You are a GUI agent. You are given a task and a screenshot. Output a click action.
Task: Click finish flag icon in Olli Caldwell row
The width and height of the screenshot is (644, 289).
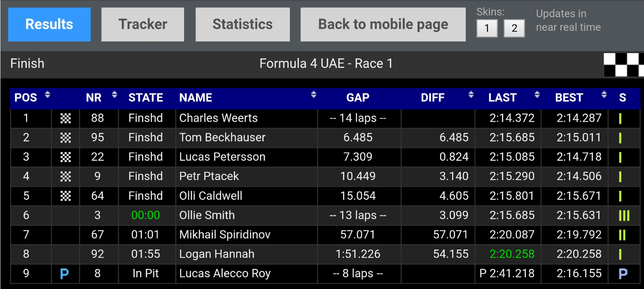click(65, 196)
